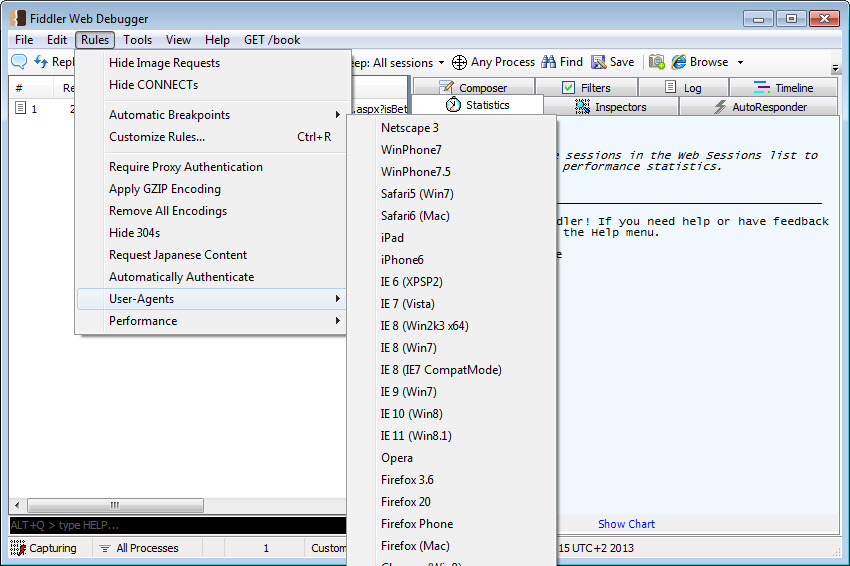Click session 1 document icon

point(21,108)
